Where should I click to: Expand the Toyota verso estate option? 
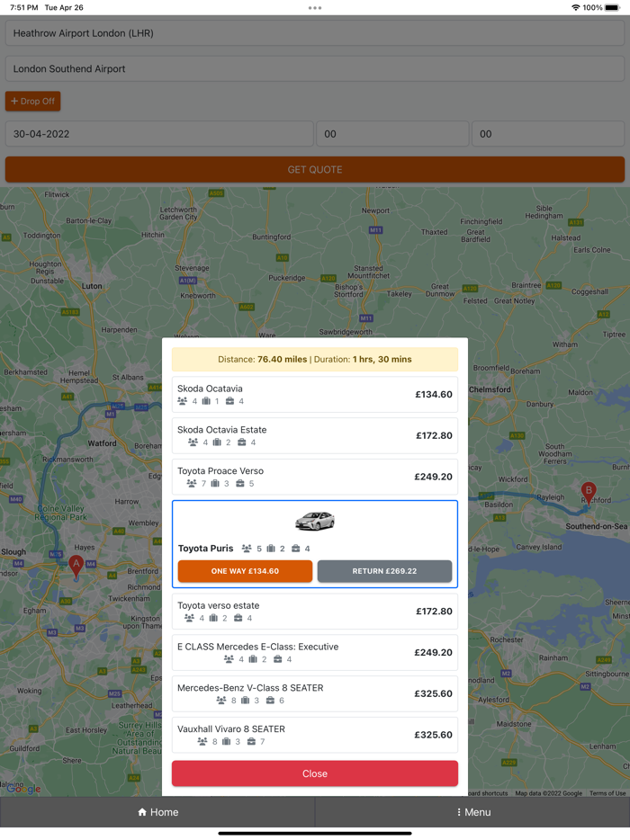pos(315,612)
